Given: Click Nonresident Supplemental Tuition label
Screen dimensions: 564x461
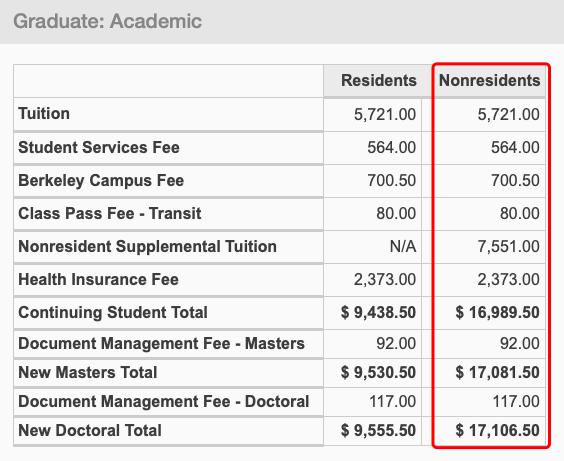Looking at the screenshot, I should tap(147, 247).
